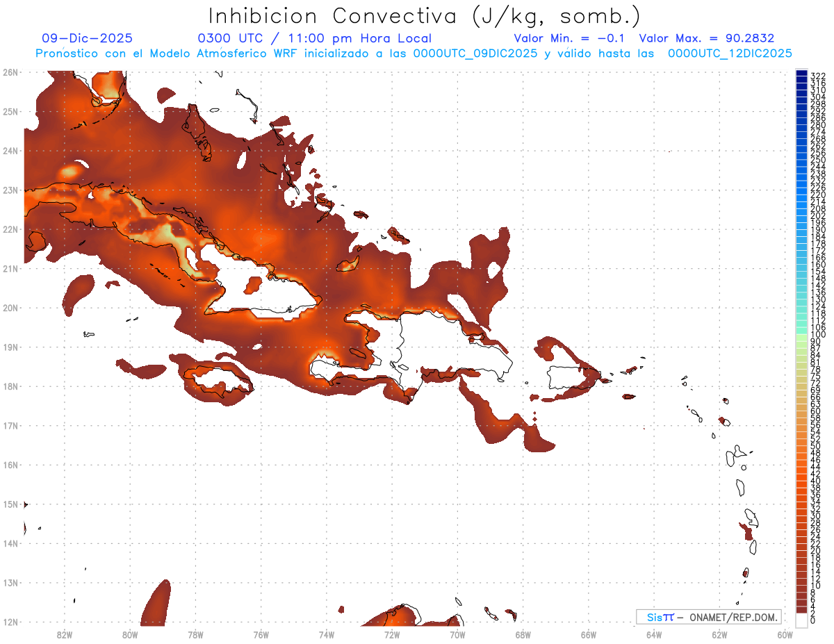Click the "24N" latitude label
Screen dimensions: 834x644
10,151
